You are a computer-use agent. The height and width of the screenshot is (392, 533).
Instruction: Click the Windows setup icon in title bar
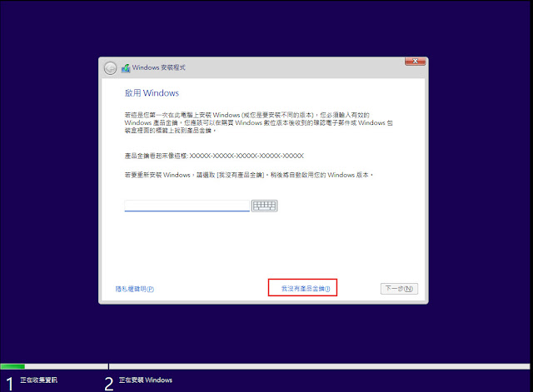coord(126,68)
